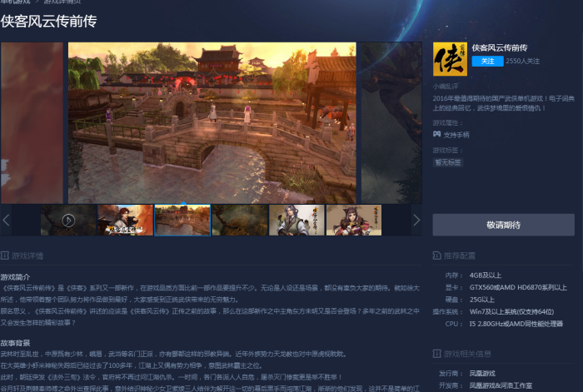Viewport: 583px width, 392px height.
Task: Select the red-haired warrior thumbnail
Action: (x=126, y=220)
